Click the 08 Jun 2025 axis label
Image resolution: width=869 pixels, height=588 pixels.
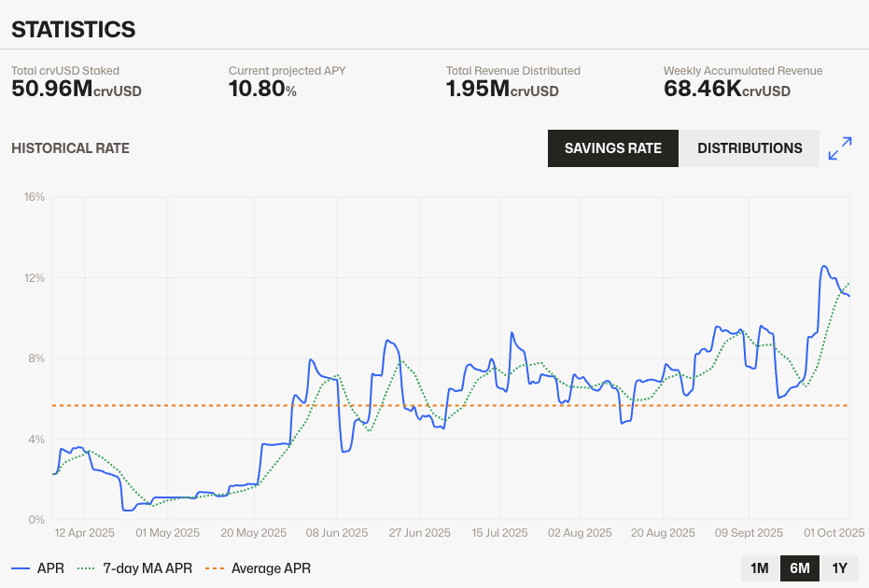coord(338,533)
